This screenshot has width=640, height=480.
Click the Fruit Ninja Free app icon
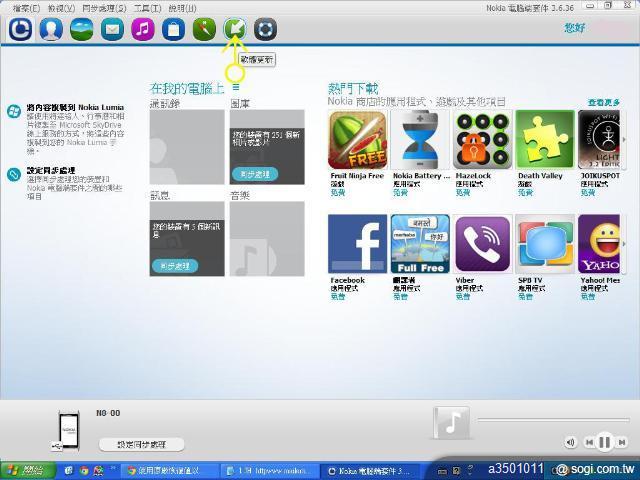(x=358, y=140)
